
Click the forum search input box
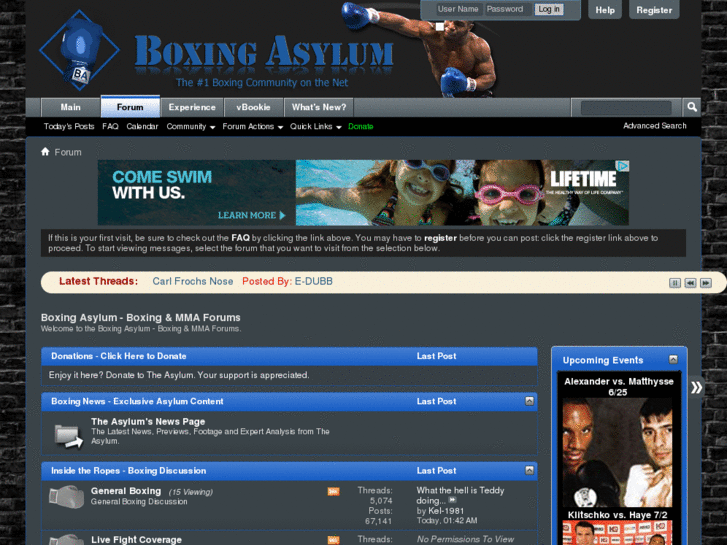point(626,108)
